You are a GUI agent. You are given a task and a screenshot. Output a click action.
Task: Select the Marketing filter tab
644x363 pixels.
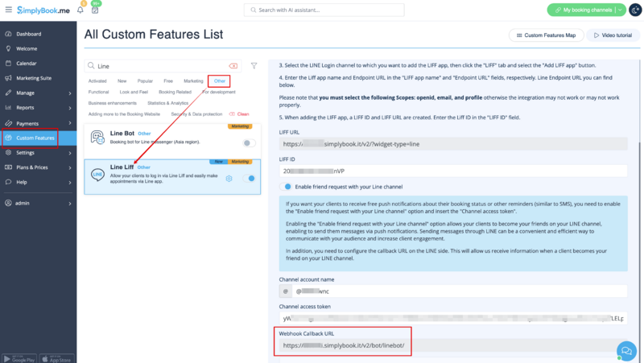point(193,81)
